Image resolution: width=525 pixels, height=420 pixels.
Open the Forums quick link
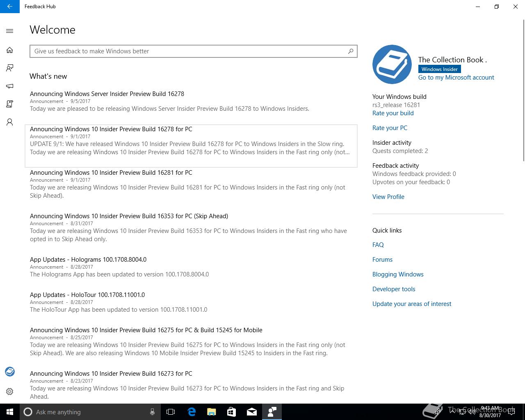382,260
